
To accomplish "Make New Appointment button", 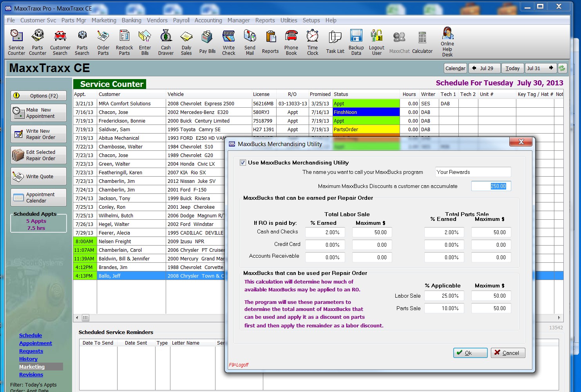I will 38,113.
